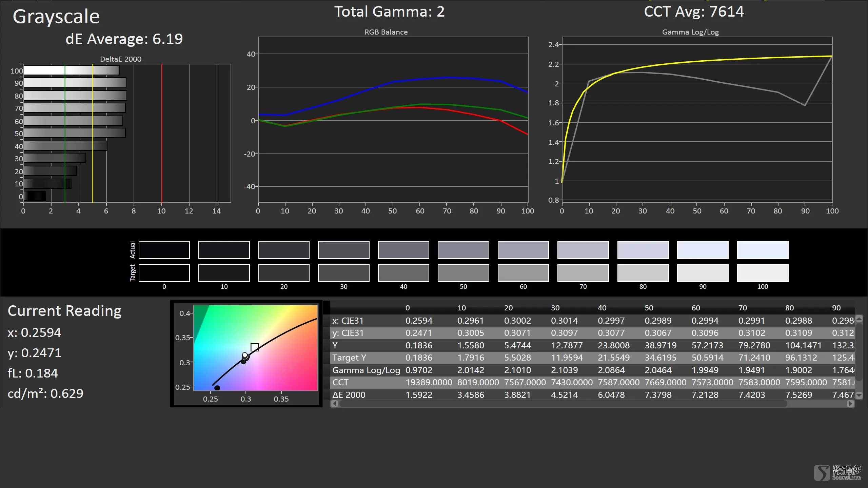The height and width of the screenshot is (488, 868).
Task: Click the white square target marker on the CIE chart
Action: pos(255,347)
